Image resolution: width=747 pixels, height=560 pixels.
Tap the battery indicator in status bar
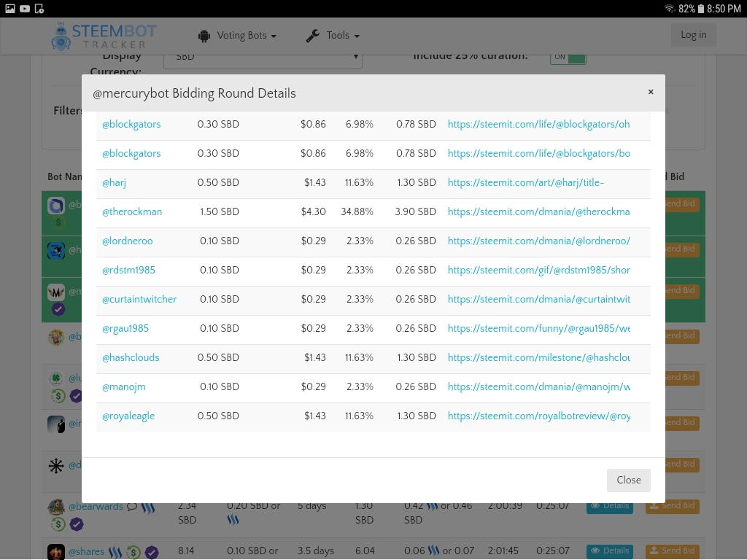pyautogui.click(x=701, y=9)
